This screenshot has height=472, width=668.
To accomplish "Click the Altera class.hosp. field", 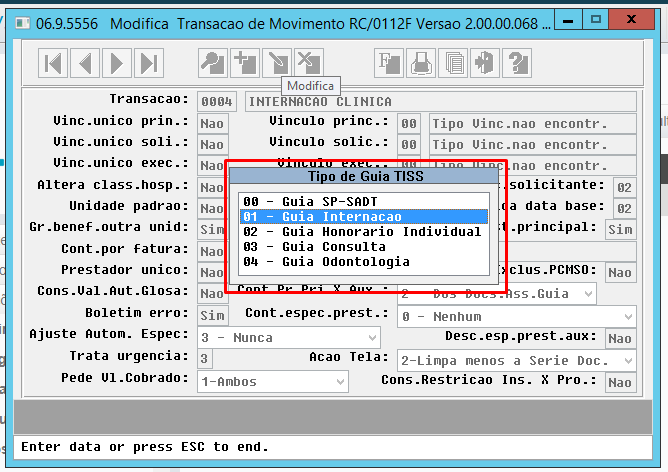I will click(212, 187).
